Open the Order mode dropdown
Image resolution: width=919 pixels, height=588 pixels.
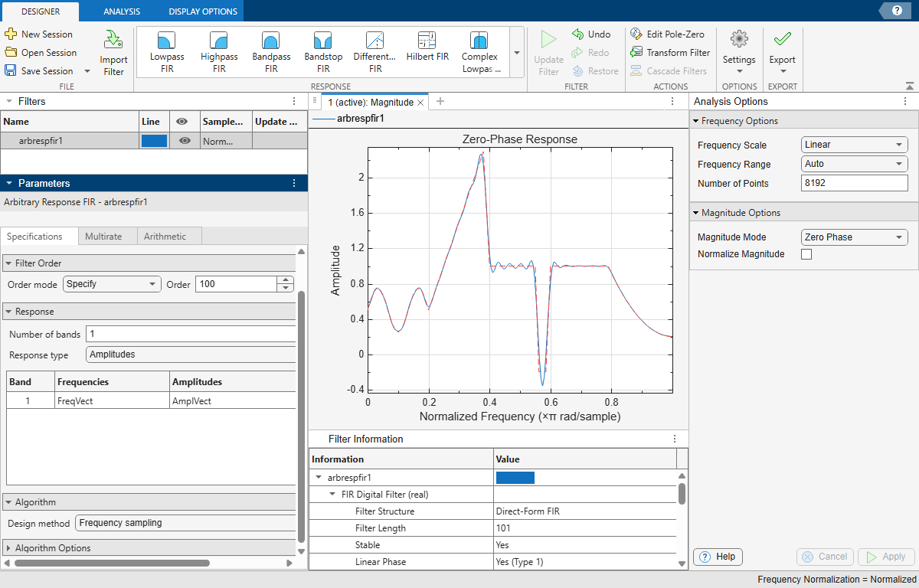pyautogui.click(x=112, y=284)
